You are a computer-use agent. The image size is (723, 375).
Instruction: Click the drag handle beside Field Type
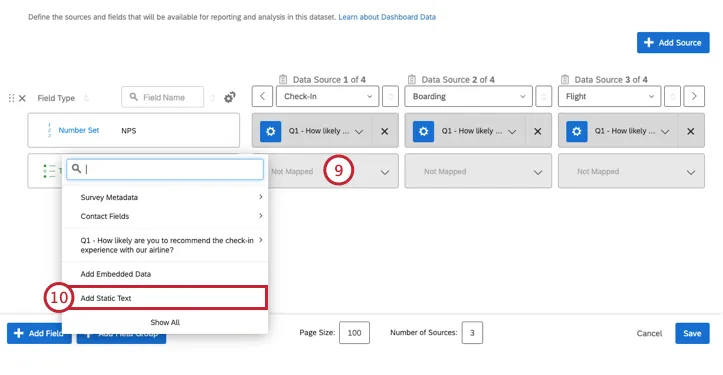(12, 98)
